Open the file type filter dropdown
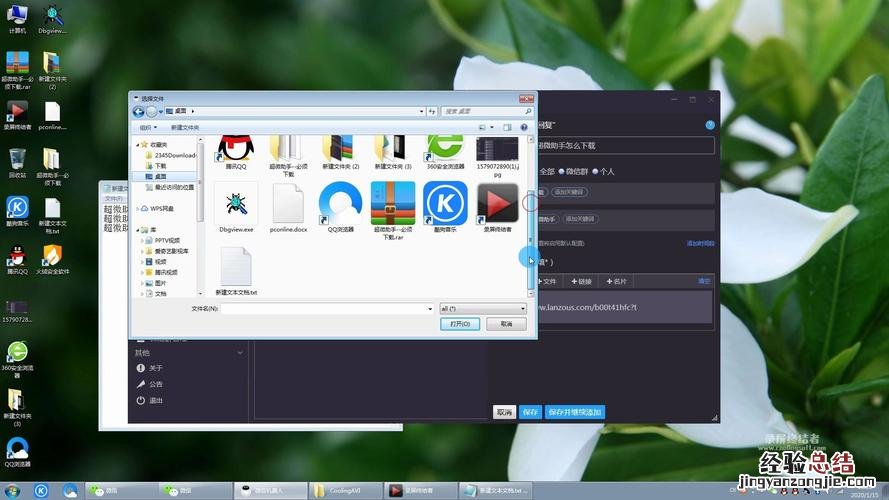The height and width of the screenshot is (500, 889). [x=482, y=309]
